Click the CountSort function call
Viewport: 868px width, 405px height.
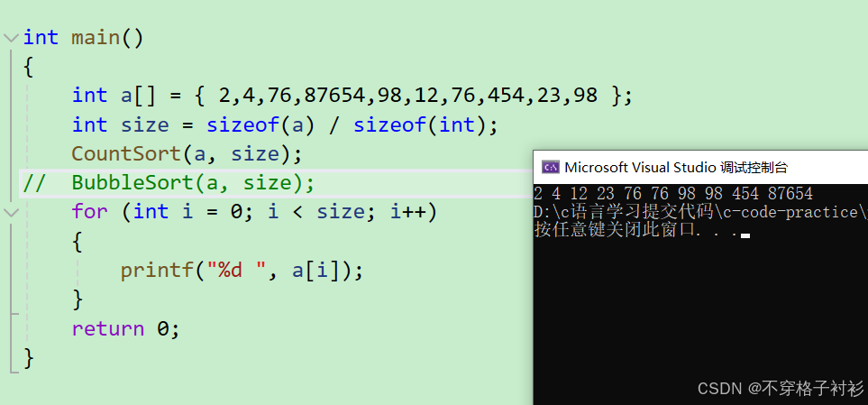pyautogui.click(x=187, y=153)
